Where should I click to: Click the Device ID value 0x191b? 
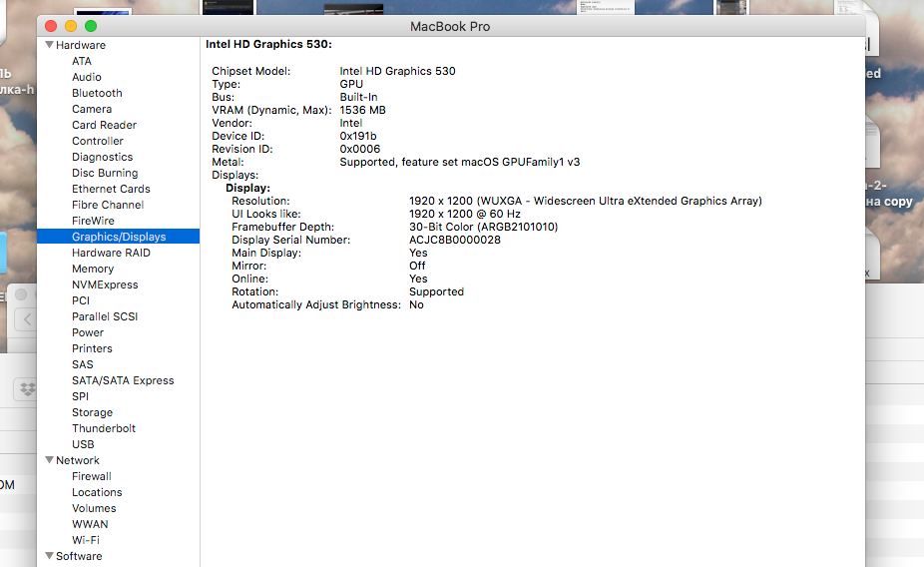[x=357, y=136]
